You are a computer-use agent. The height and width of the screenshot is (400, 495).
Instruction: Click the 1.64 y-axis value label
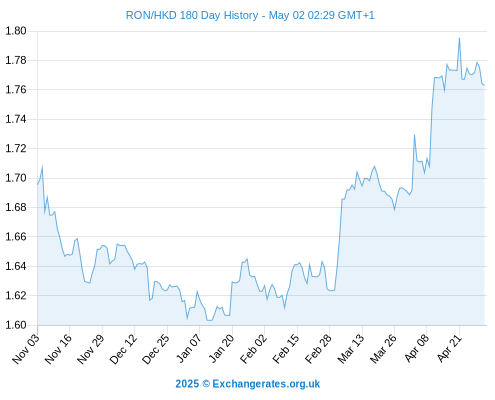(16, 266)
